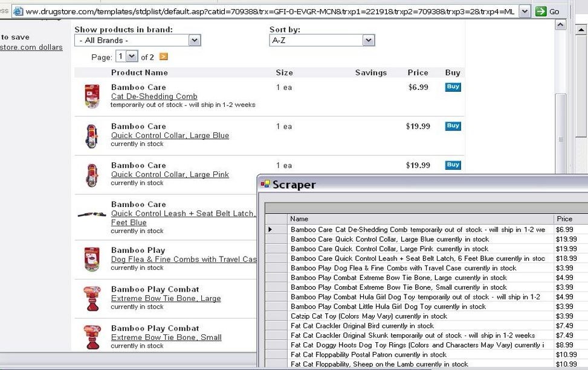The width and height of the screenshot is (588, 370).
Task: Open the Sort by A-Z dropdown
Action: [368, 40]
